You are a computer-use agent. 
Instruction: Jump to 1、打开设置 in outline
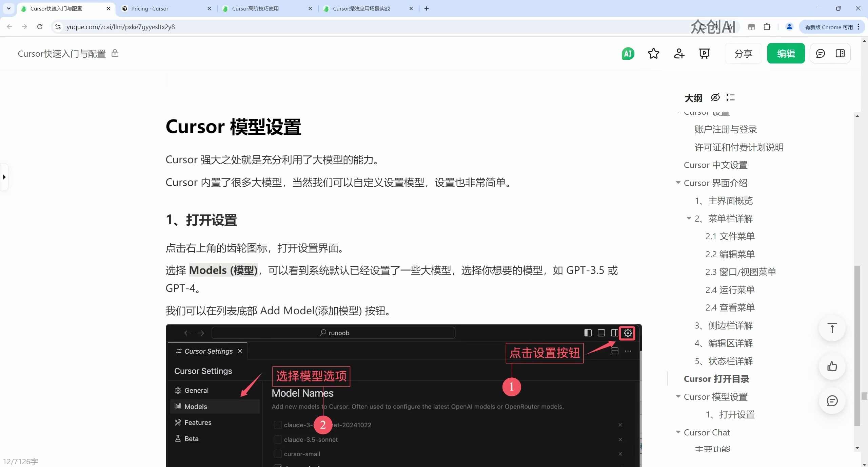click(730, 414)
